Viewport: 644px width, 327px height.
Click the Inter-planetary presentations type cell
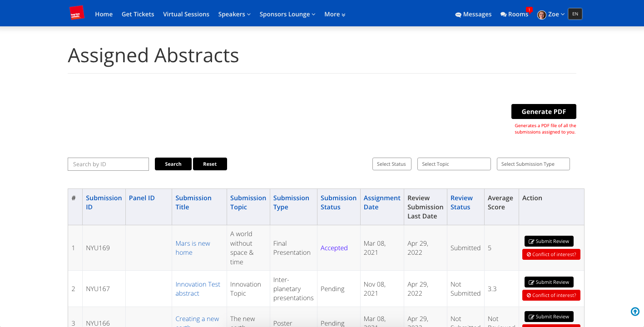(x=293, y=289)
